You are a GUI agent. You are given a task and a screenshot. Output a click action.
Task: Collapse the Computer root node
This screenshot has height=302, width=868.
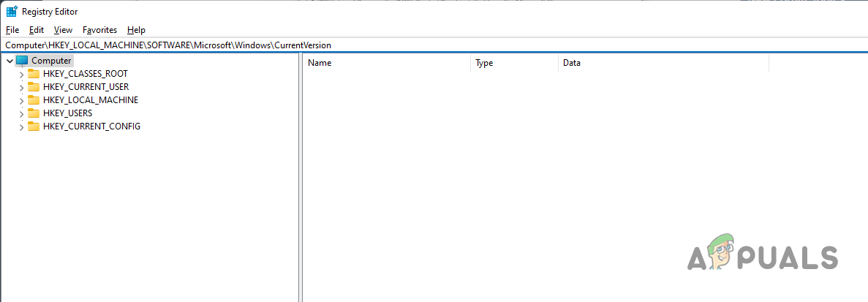pos(10,61)
